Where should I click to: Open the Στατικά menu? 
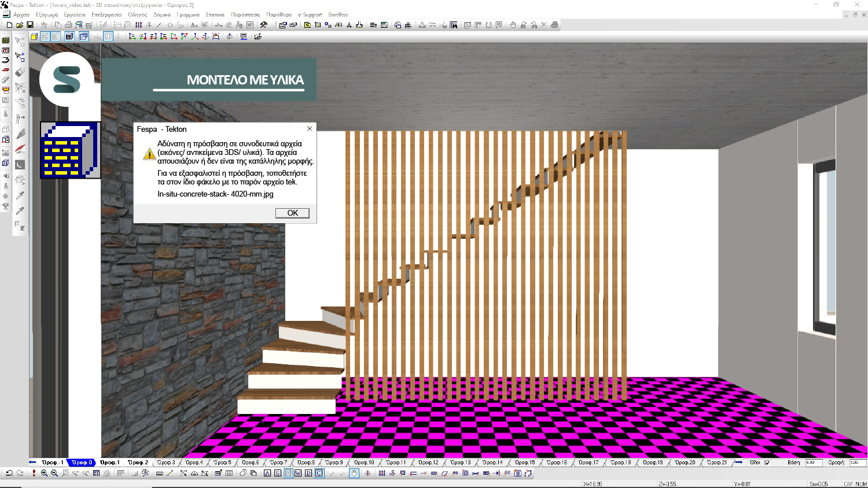pos(215,15)
